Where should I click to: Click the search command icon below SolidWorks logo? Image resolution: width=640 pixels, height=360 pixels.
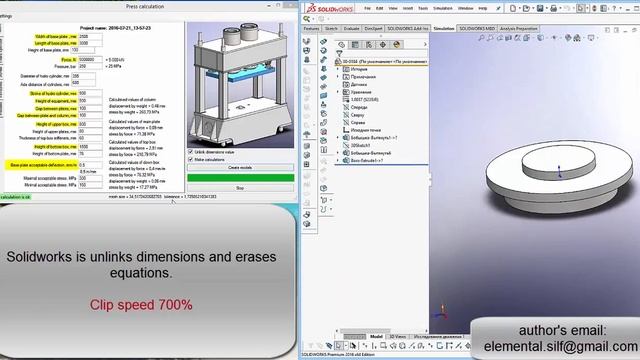pyautogui.click(x=307, y=19)
